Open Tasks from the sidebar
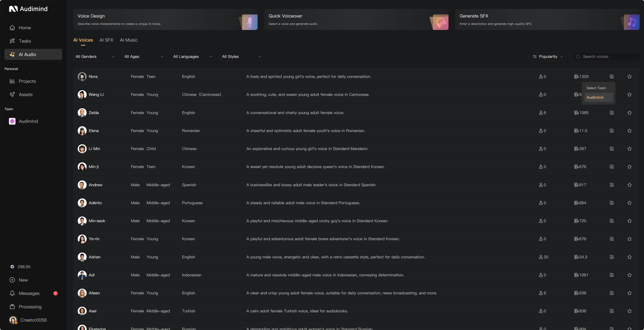Image resolution: width=644 pixels, height=330 pixels. pos(33,41)
